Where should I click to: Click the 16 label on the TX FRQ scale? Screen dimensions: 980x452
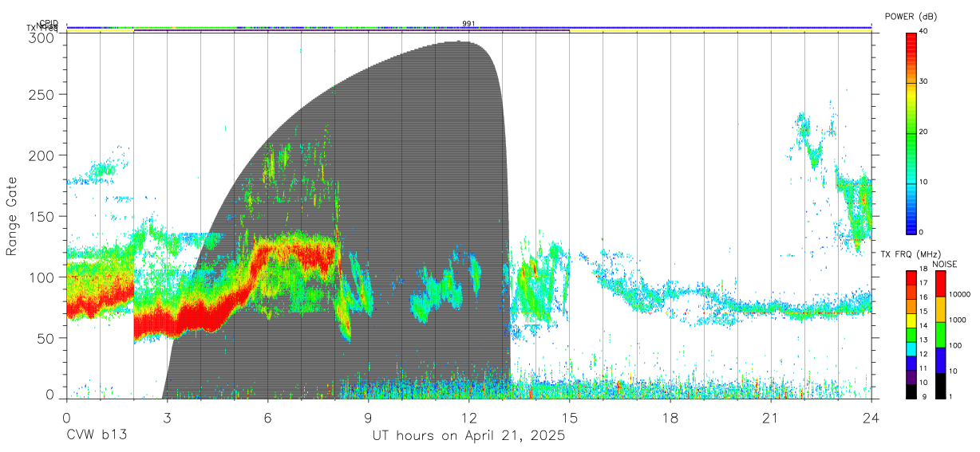923,297
